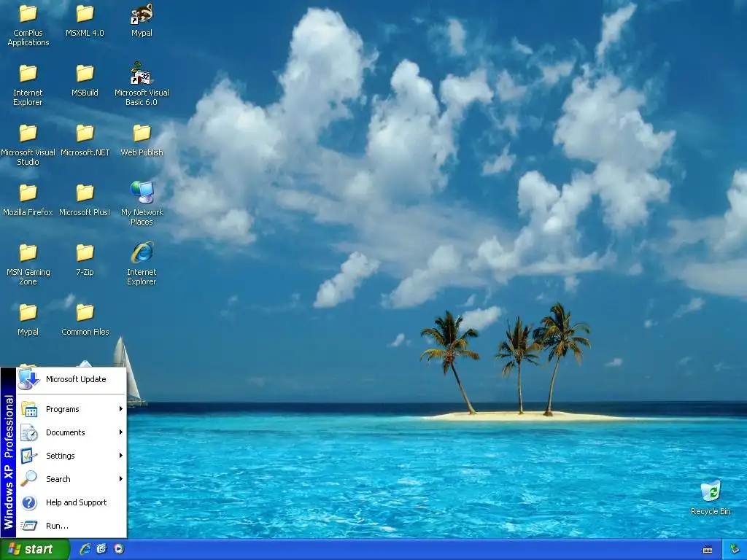Click the middle Quick Launch icon
747x560 pixels.
101,549
